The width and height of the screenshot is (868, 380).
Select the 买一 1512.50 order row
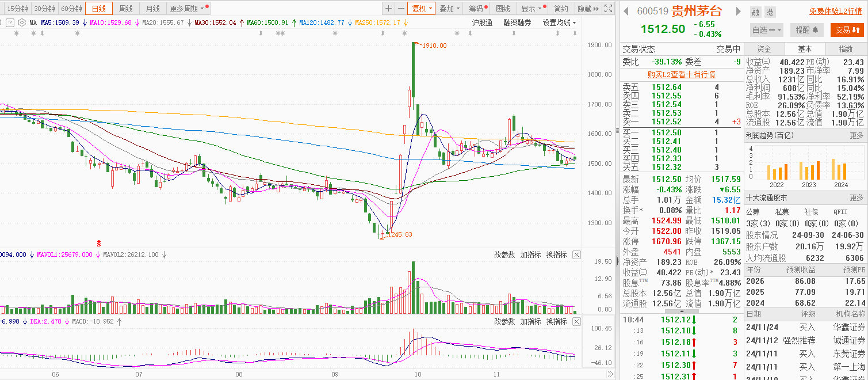pos(681,132)
